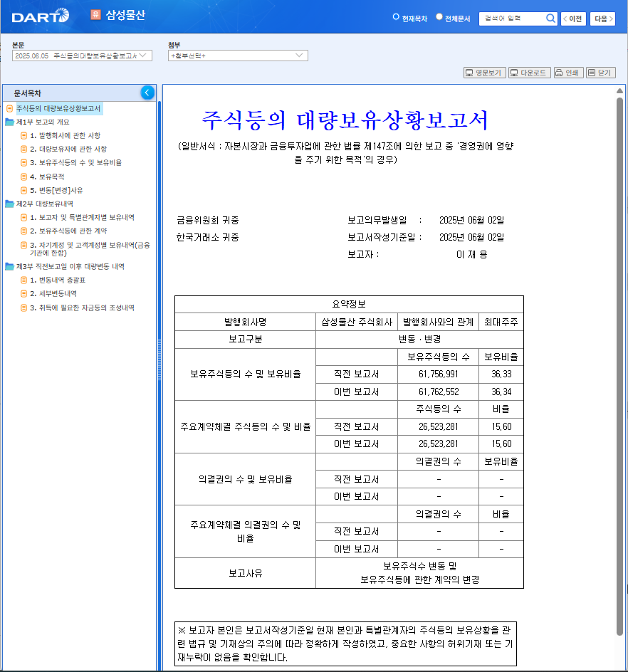Open the 본문 document dropdown
The image size is (628, 672).
pos(82,56)
